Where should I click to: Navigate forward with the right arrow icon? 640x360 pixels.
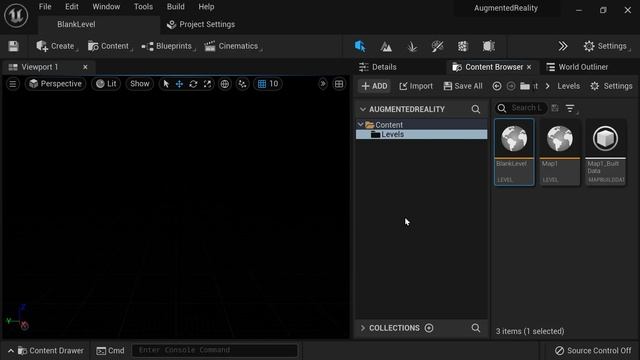click(x=511, y=86)
